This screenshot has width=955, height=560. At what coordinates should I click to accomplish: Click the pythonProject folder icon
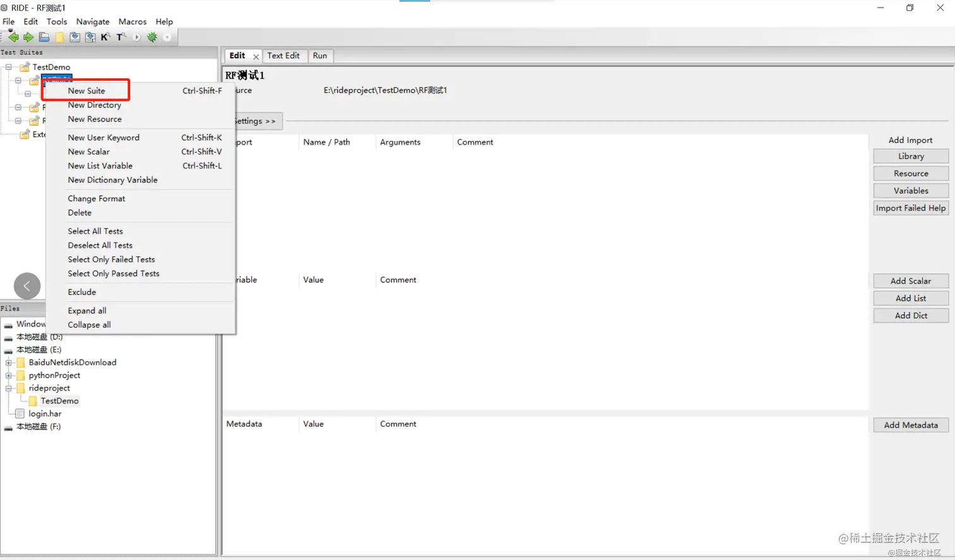pos(20,375)
